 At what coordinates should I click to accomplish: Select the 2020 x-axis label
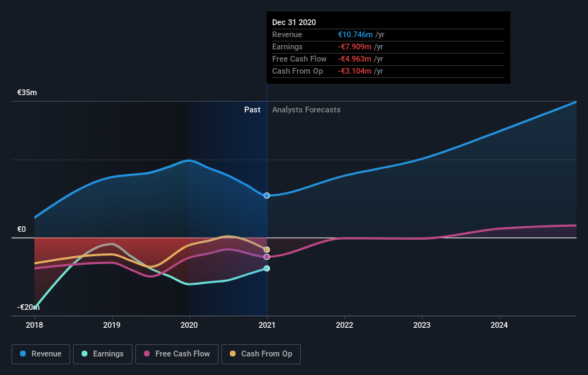pyautogui.click(x=189, y=325)
